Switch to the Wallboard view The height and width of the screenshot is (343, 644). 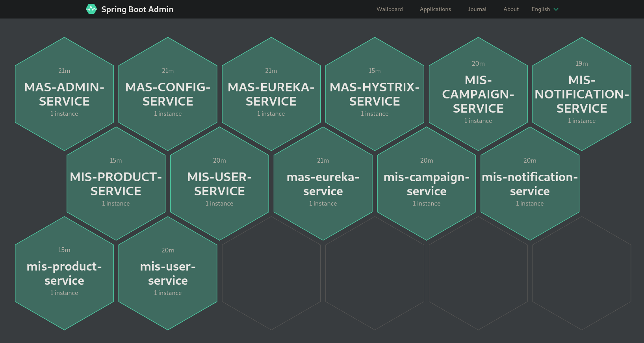pyautogui.click(x=390, y=9)
